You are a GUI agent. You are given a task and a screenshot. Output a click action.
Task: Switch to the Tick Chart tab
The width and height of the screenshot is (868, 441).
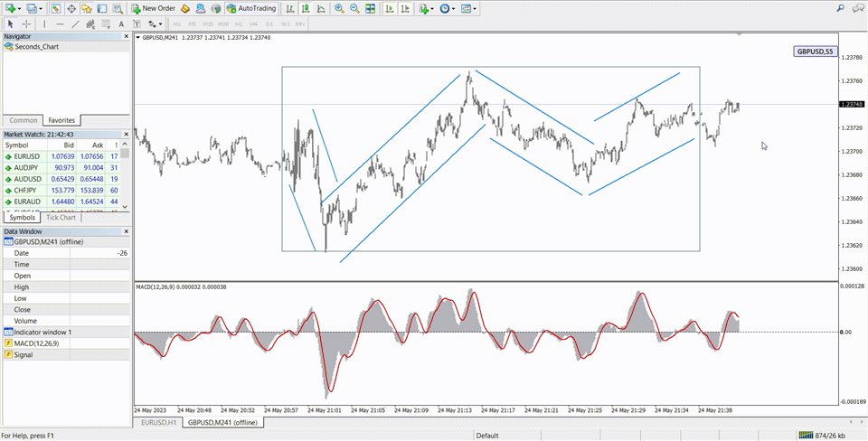(61, 218)
